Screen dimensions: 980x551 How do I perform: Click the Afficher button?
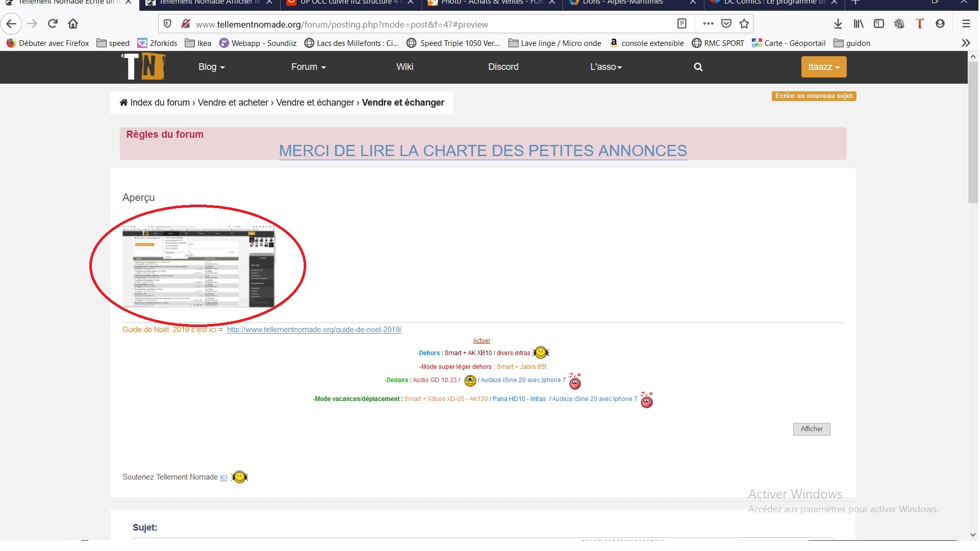coord(811,429)
